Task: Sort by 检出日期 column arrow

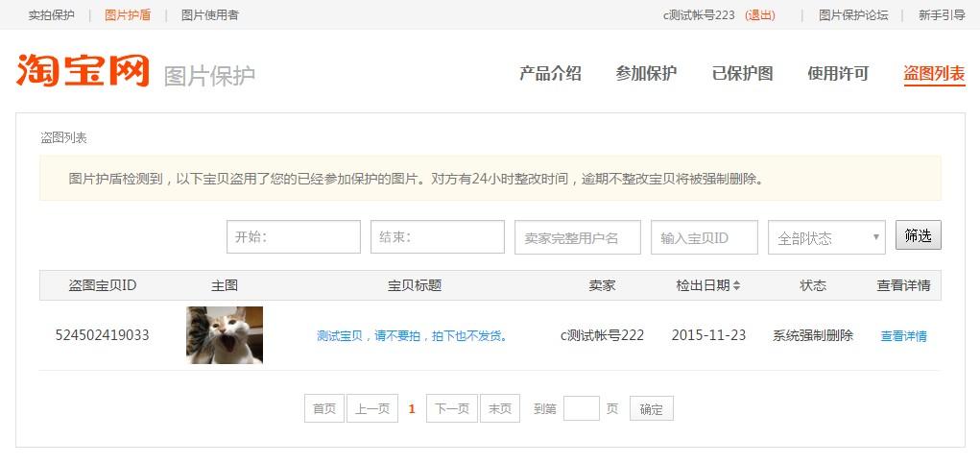Action: [736, 286]
